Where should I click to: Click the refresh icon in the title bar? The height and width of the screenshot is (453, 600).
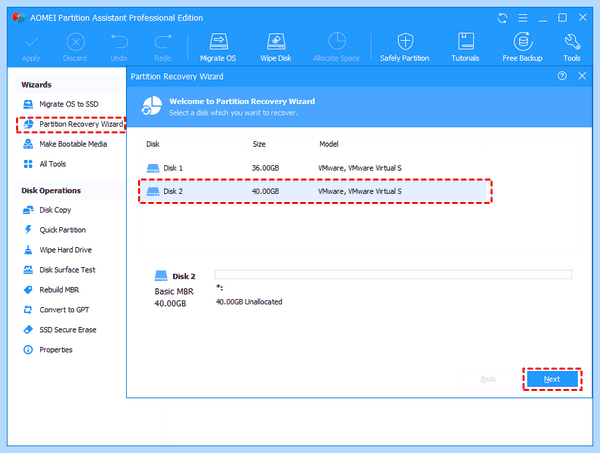coord(502,18)
